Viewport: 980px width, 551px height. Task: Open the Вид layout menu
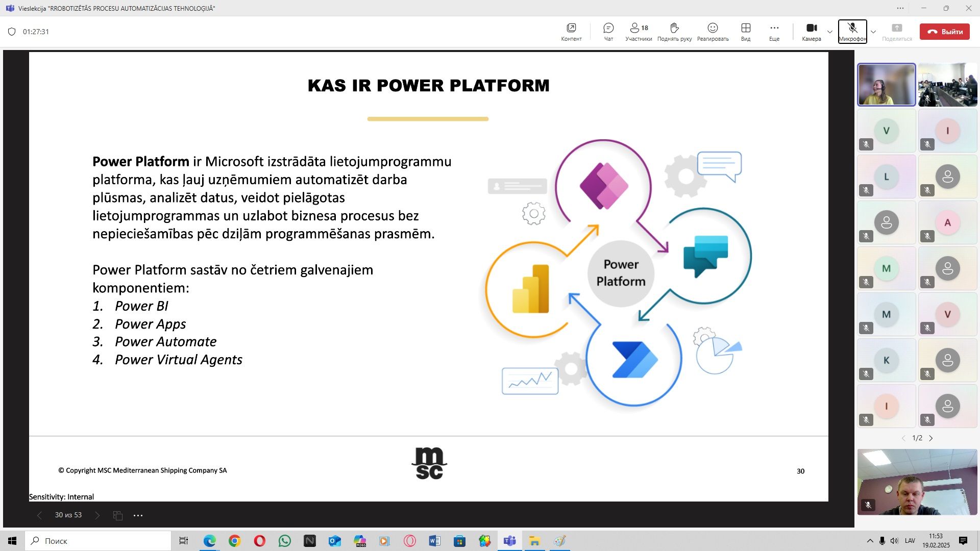click(x=746, y=32)
